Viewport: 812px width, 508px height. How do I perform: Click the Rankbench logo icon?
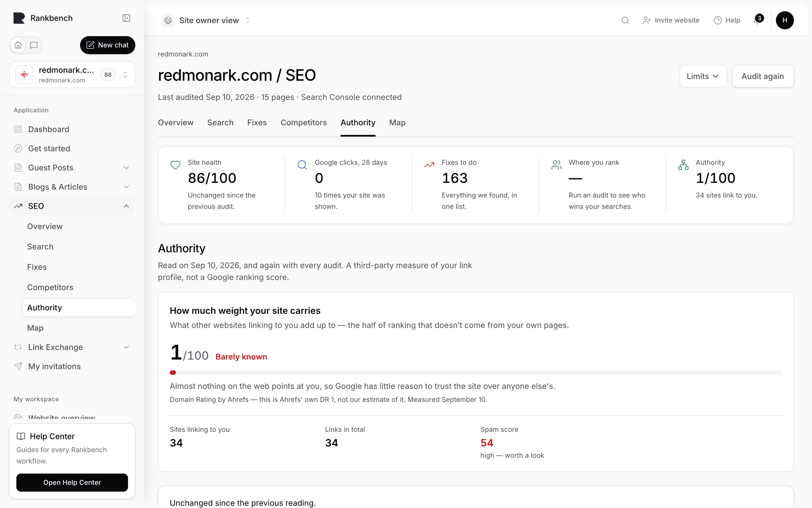19,18
